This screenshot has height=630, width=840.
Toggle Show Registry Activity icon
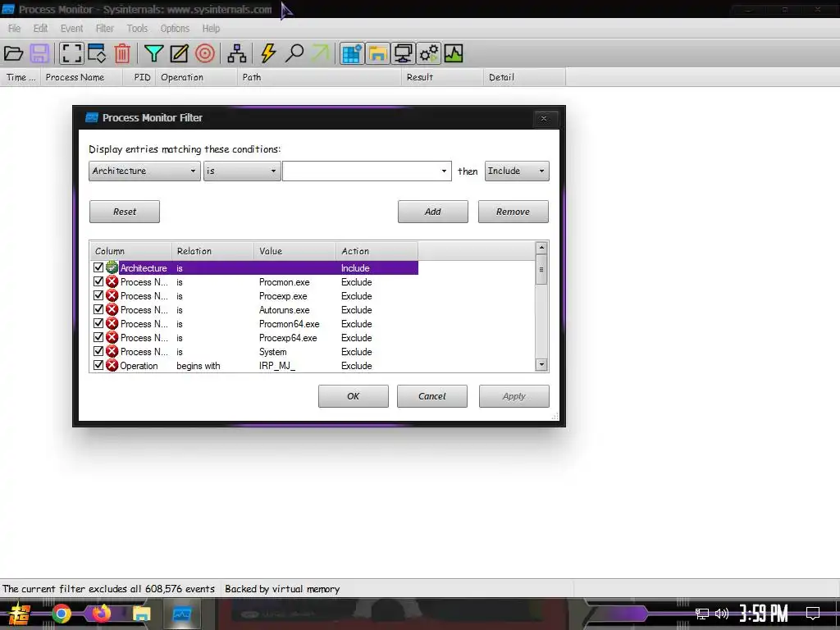352,53
